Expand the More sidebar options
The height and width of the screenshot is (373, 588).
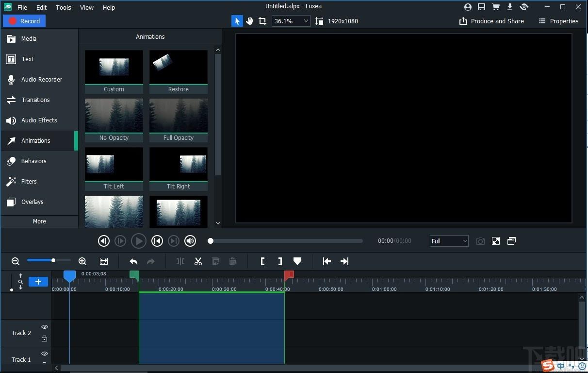[x=39, y=221]
